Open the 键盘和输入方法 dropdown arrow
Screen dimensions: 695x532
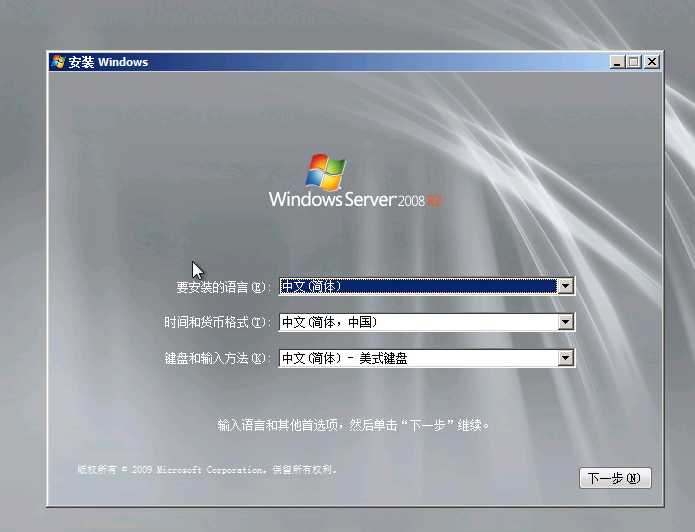[x=565, y=358]
